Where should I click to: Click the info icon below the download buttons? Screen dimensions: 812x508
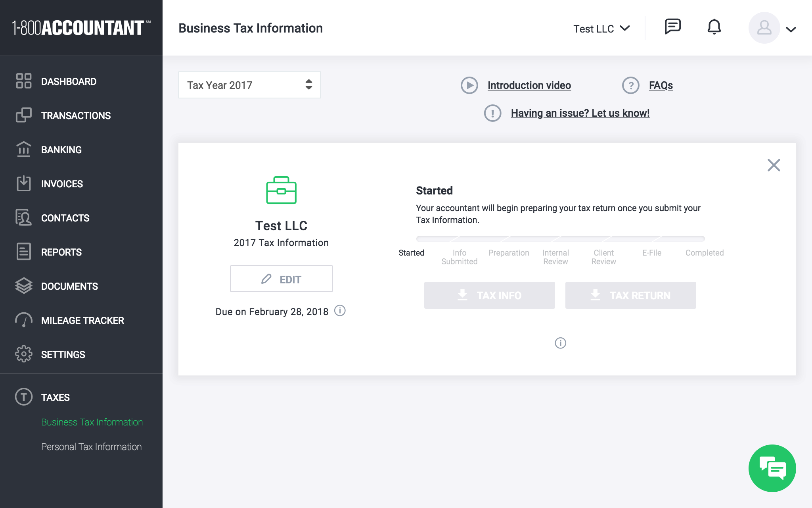pos(560,343)
